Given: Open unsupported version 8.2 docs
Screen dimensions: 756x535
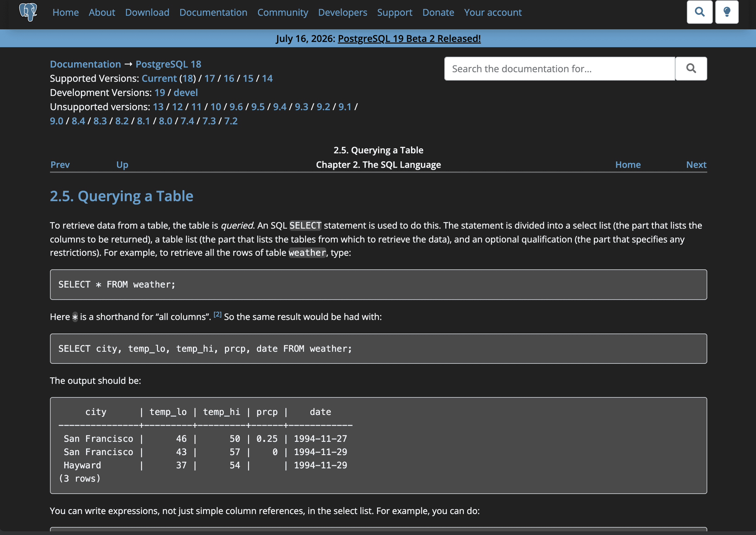Looking at the screenshot, I should tap(122, 121).
